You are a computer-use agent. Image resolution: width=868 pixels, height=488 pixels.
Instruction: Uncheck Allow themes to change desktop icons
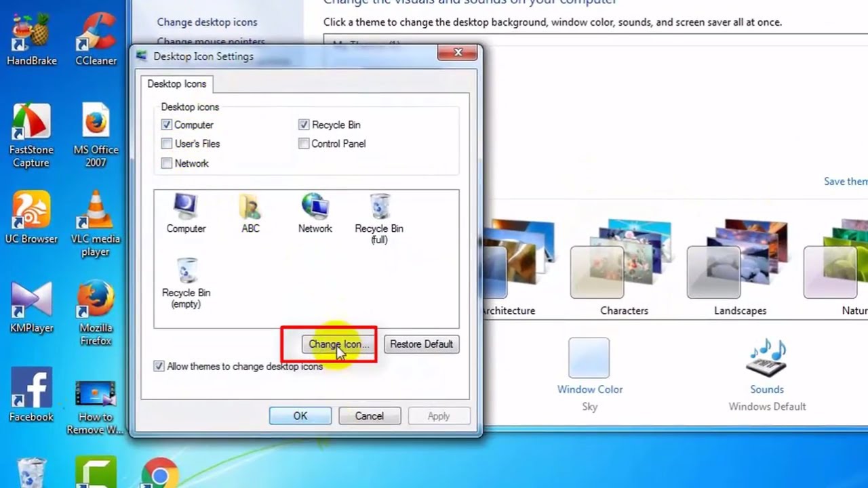point(159,366)
